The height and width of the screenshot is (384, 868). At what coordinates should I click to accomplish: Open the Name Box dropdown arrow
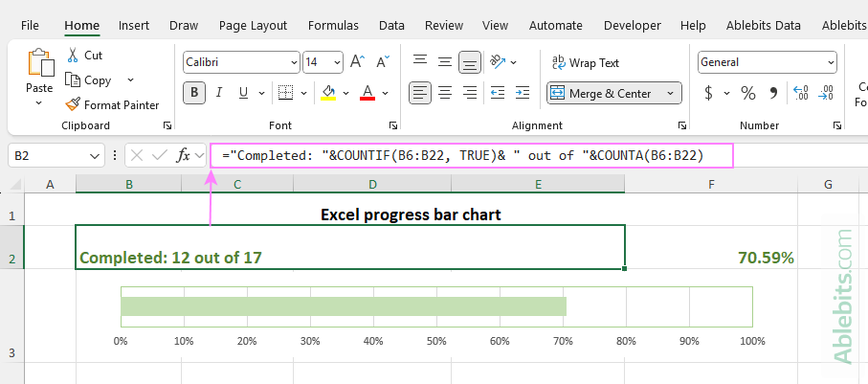(94, 156)
